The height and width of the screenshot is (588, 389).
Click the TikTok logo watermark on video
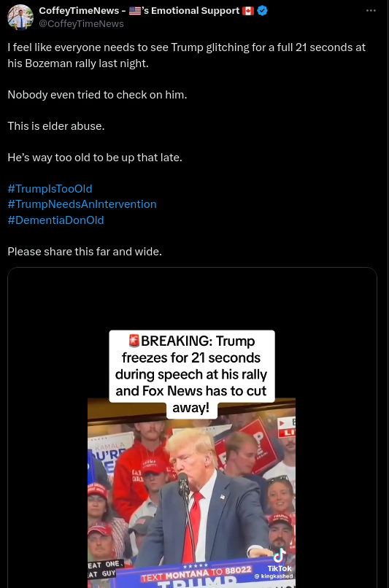click(280, 560)
